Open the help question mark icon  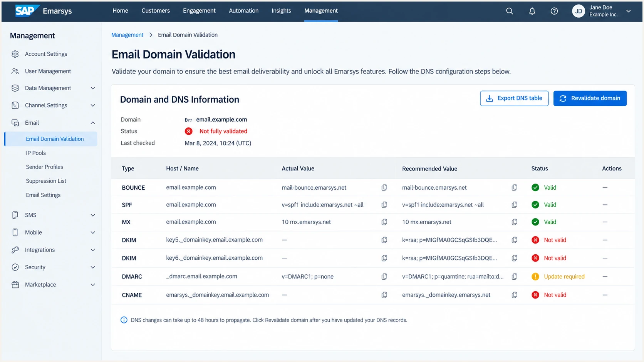pos(554,11)
